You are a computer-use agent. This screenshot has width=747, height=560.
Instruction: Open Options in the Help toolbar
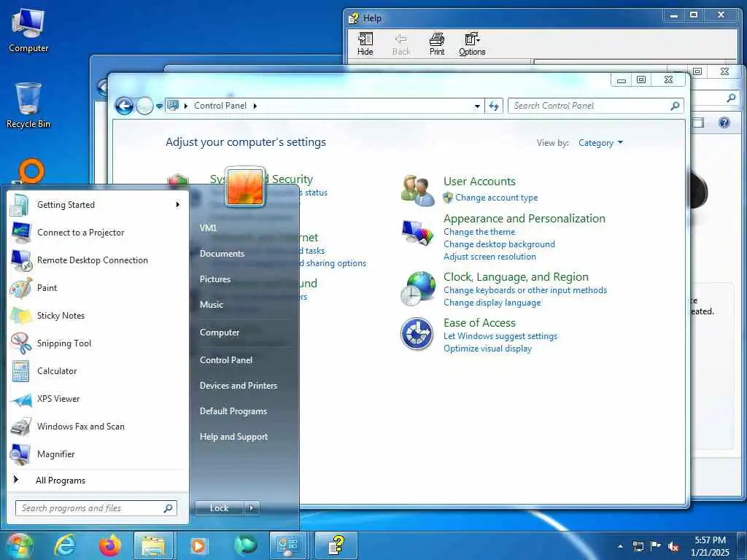pyautogui.click(x=472, y=44)
